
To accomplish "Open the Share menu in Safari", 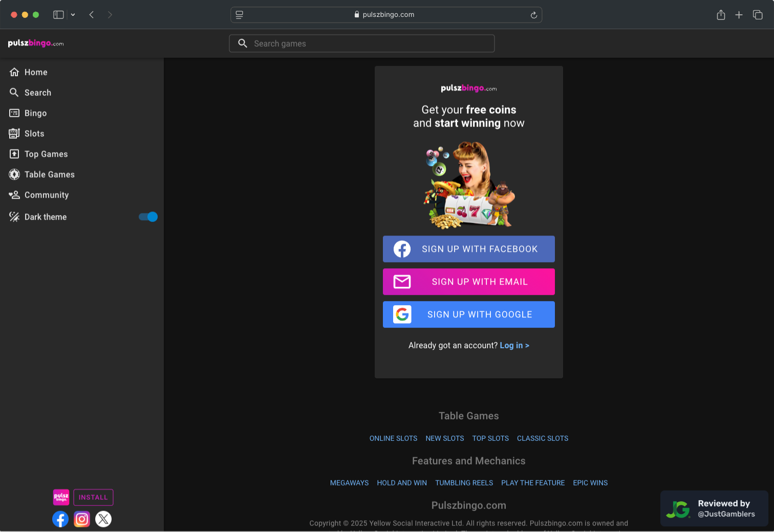I will 721,15.
